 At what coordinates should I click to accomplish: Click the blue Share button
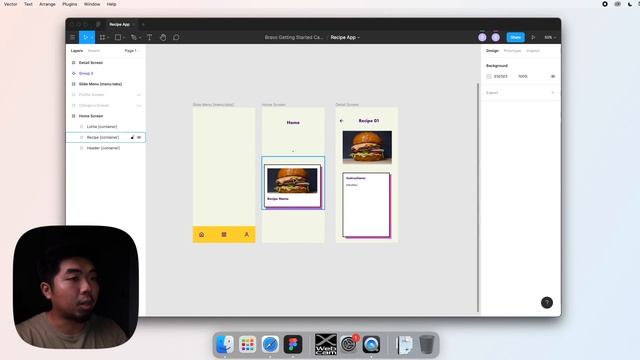pyautogui.click(x=516, y=37)
